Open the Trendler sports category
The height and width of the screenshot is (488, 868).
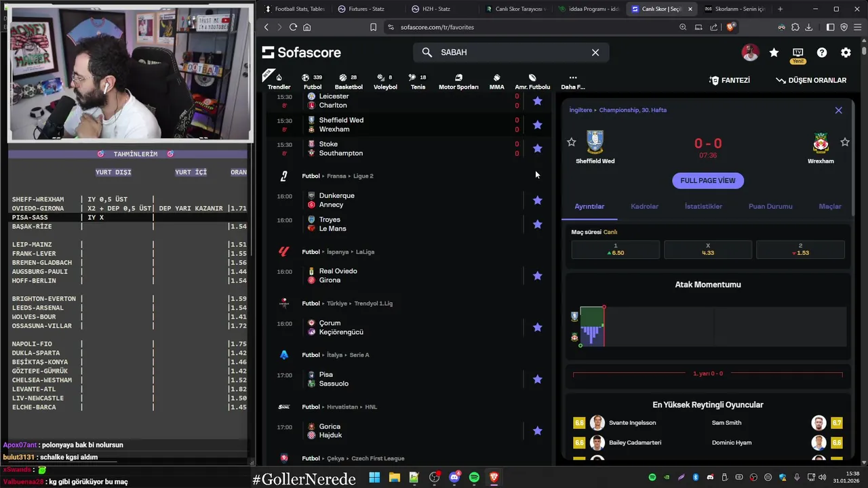279,81
